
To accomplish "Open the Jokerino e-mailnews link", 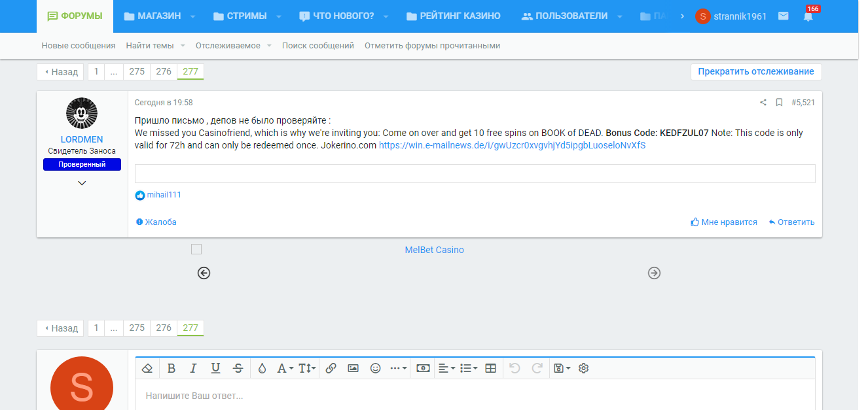I will click(512, 145).
